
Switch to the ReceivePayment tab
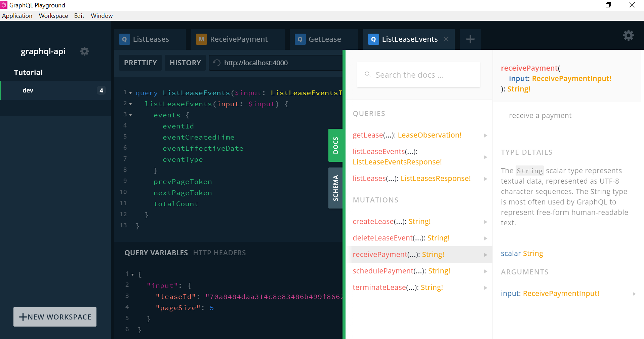(x=238, y=39)
